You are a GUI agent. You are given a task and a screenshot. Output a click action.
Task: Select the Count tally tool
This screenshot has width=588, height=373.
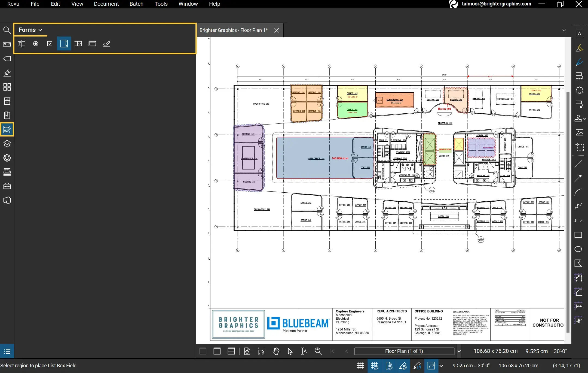point(578,320)
